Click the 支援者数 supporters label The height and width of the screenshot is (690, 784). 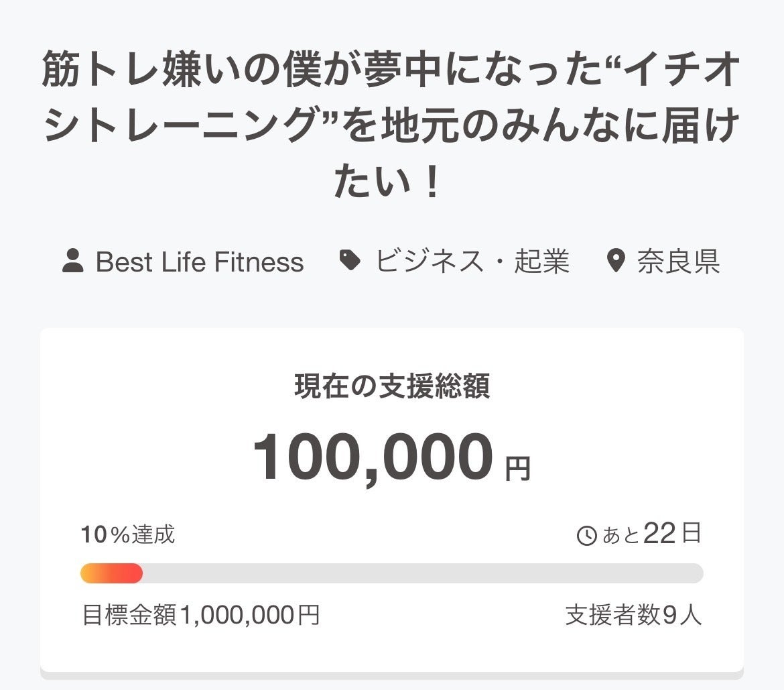[x=612, y=615]
